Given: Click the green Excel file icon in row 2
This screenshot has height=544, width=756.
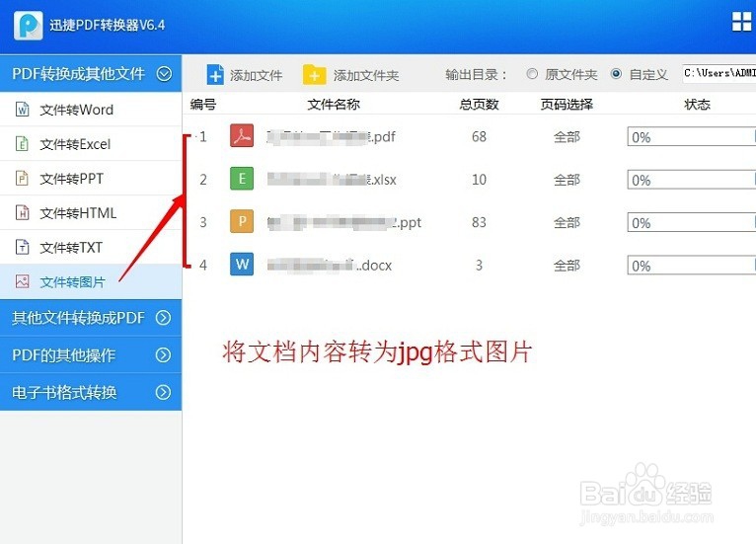Looking at the screenshot, I should coord(242,179).
